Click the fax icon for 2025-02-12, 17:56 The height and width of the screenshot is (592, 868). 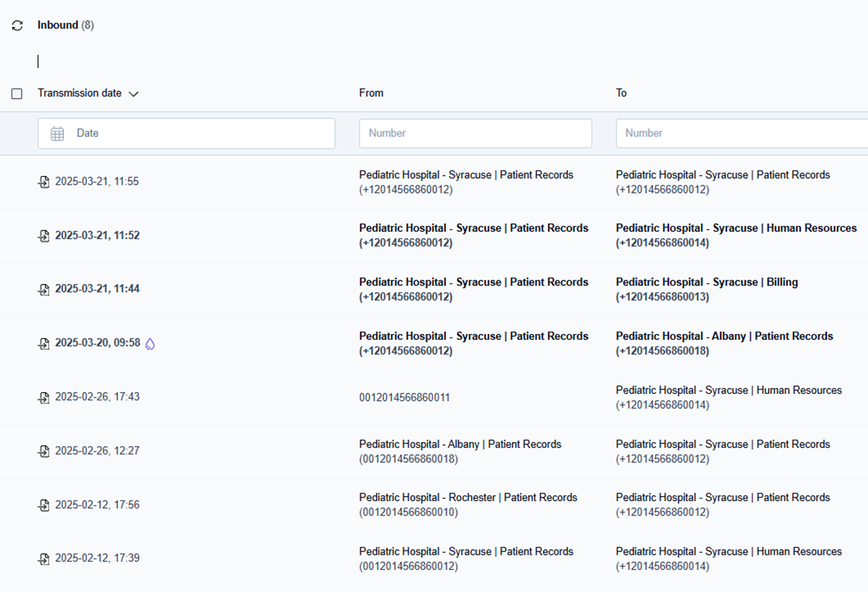point(44,506)
